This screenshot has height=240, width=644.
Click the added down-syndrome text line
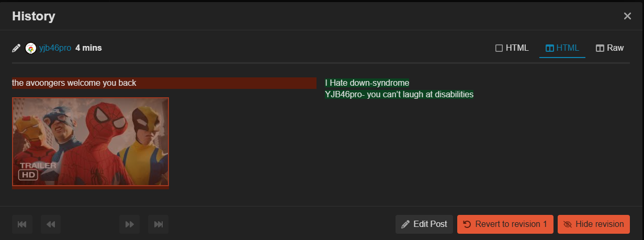(x=367, y=83)
